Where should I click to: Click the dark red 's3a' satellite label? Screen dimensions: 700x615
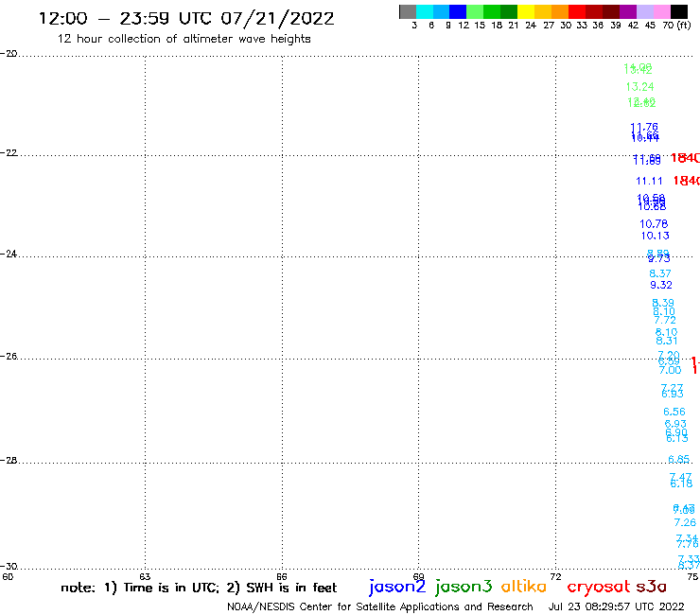coord(651,587)
